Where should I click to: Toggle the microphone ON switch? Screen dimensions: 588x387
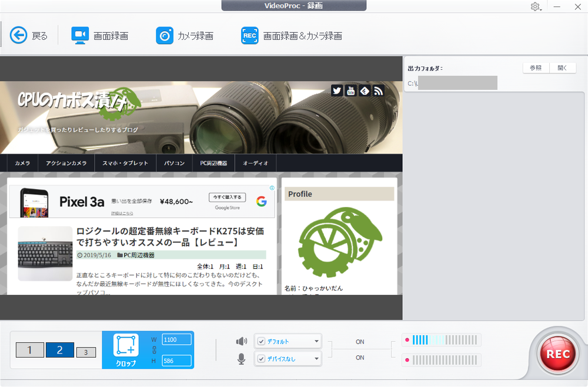tap(360, 358)
